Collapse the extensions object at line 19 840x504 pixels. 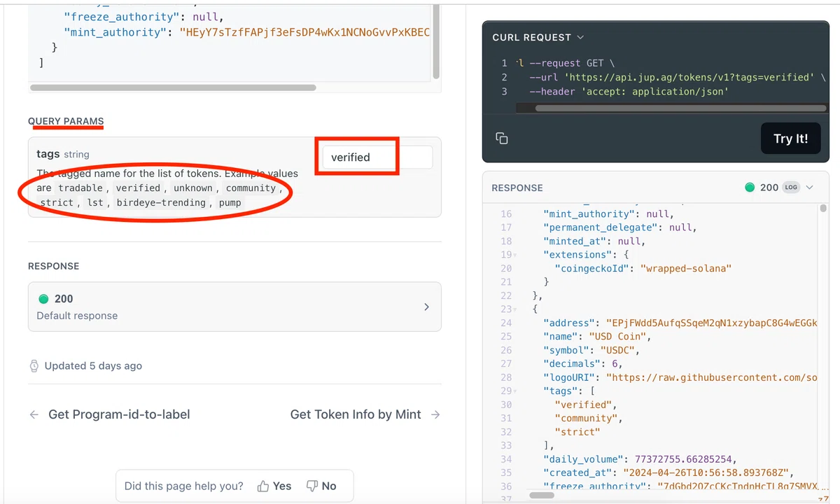coord(515,255)
